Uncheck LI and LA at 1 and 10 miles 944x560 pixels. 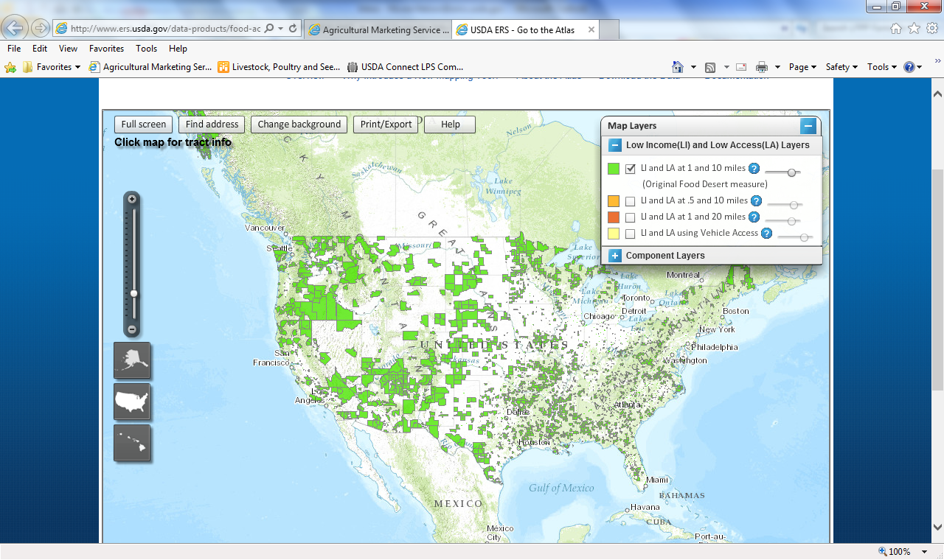[x=631, y=169]
